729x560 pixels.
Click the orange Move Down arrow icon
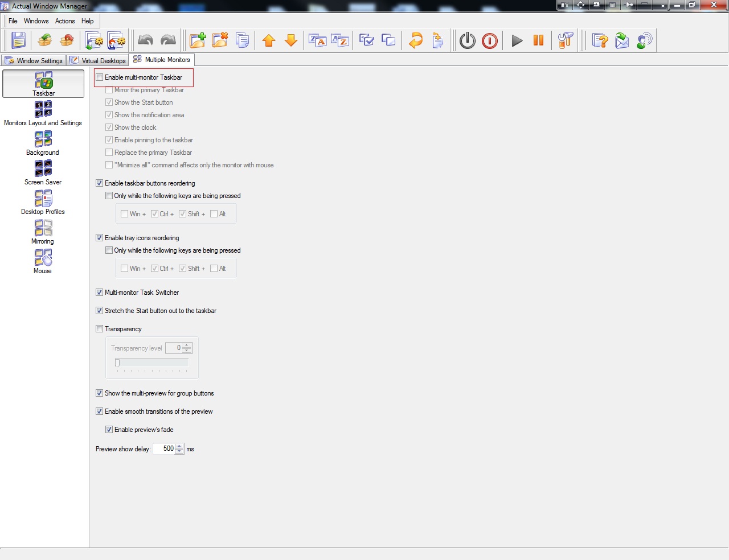point(291,40)
